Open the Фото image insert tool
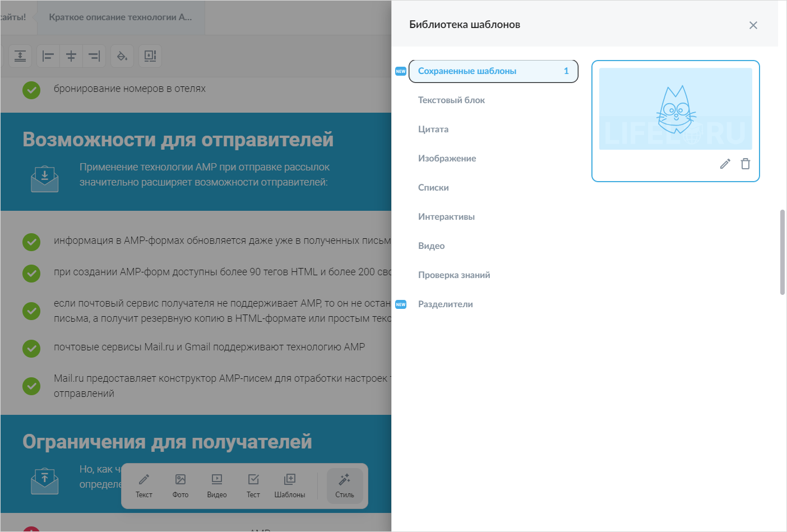This screenshot has width=787, height=532. [180, 484]
